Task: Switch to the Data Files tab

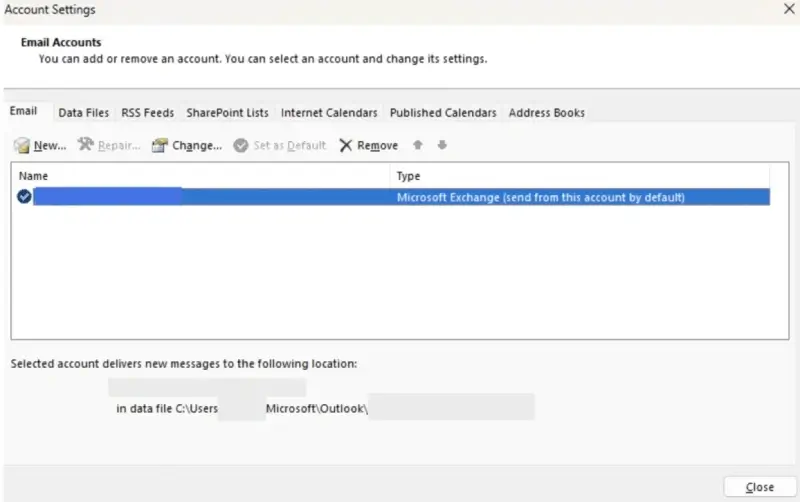Action: pos(84,113)
